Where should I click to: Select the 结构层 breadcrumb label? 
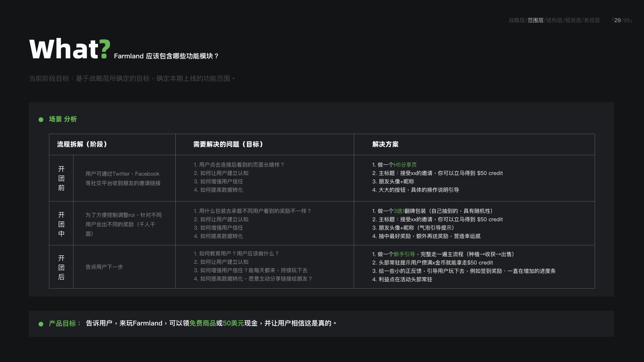click(x=554, y=20)
